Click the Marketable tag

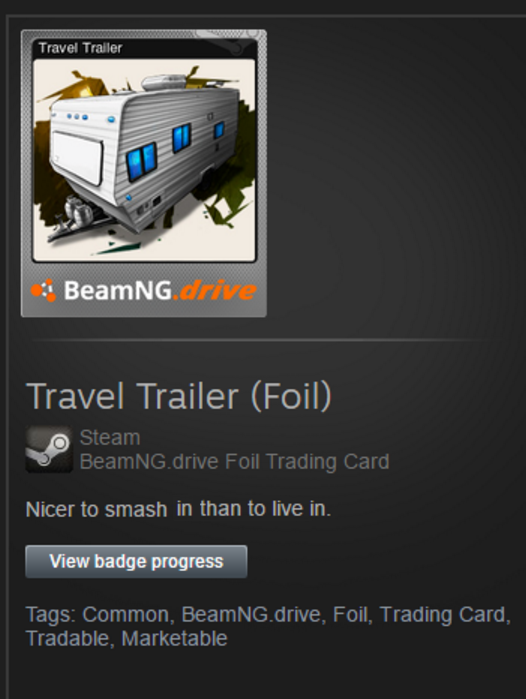174,638
